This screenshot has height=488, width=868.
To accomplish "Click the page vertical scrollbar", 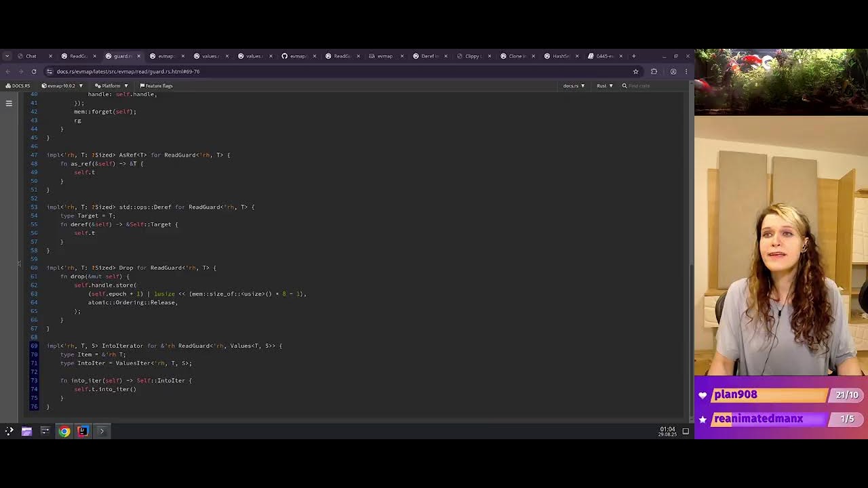I will click(691, 339).
